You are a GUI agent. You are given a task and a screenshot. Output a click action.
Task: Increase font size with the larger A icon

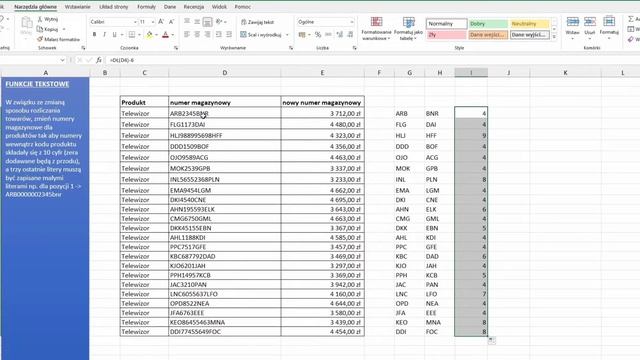pos(161,22)
